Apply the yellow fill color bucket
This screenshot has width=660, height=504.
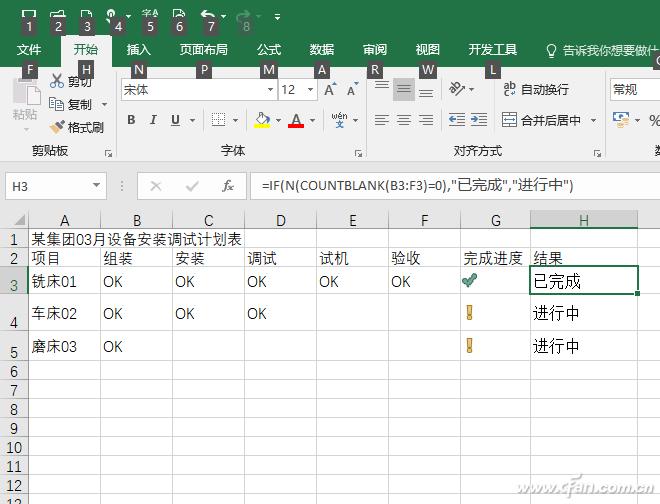[x=262, y=120]
